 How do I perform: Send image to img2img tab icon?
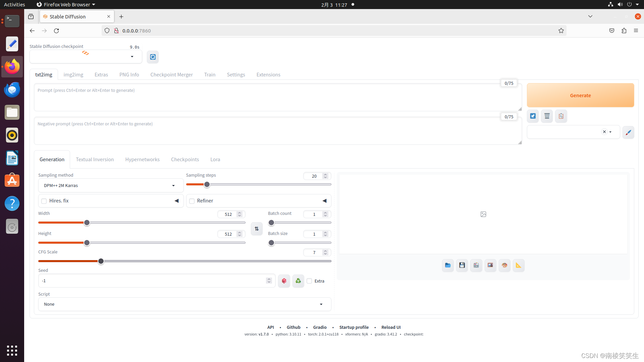(490, 265)
